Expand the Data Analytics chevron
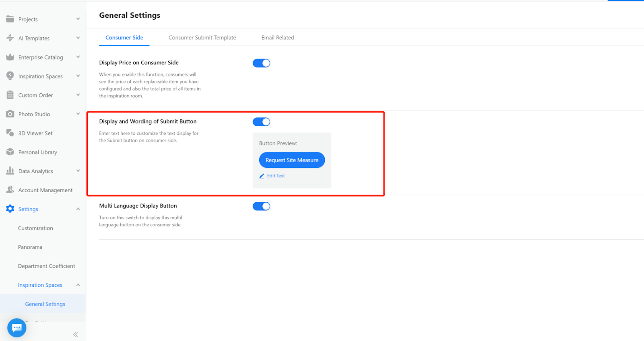The height and width of the screenshot is (341, 644). point(78,171)
